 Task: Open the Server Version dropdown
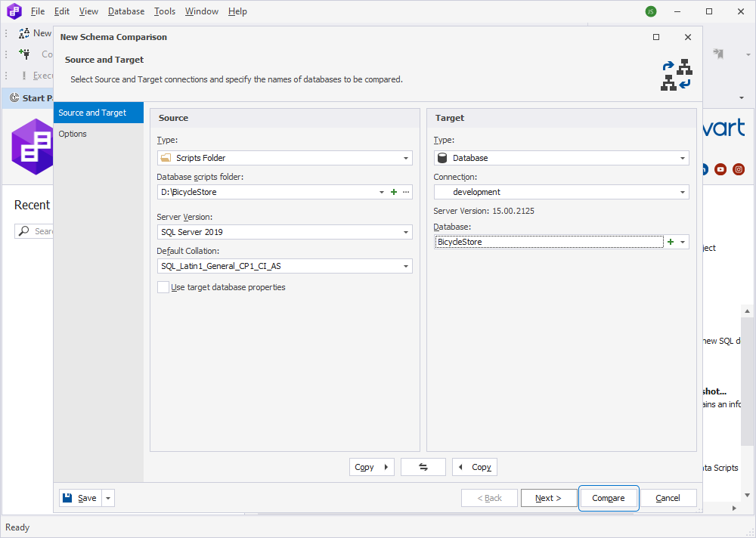coord(405,233)
